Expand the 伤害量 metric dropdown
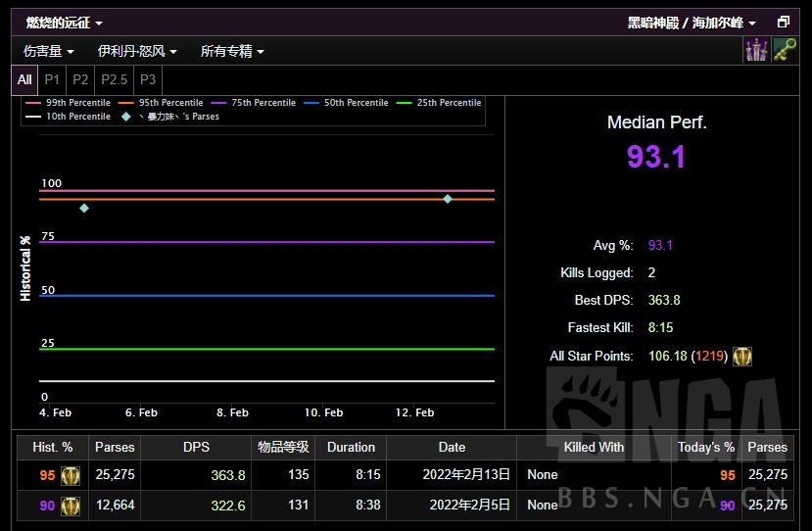 [49, 51]
